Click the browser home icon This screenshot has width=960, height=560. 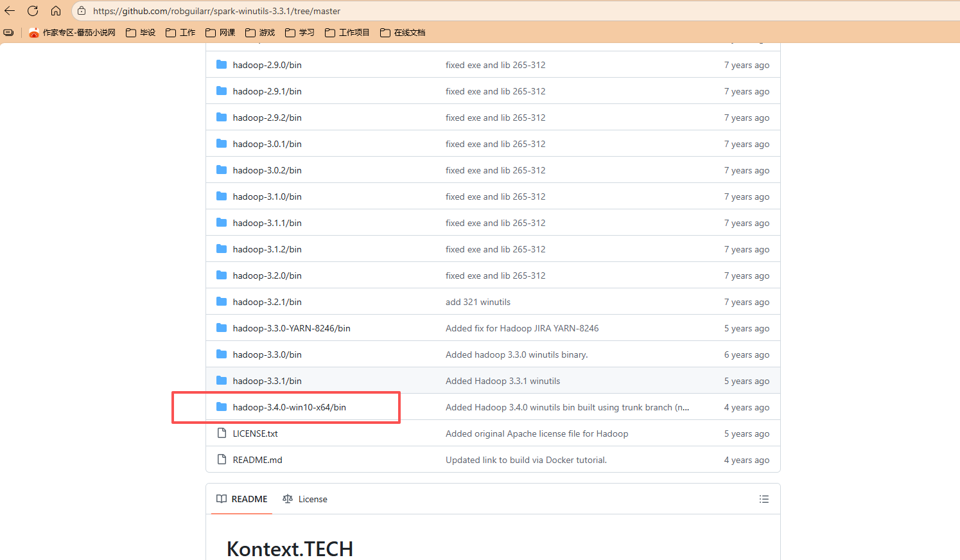click(x=56, y=10)
